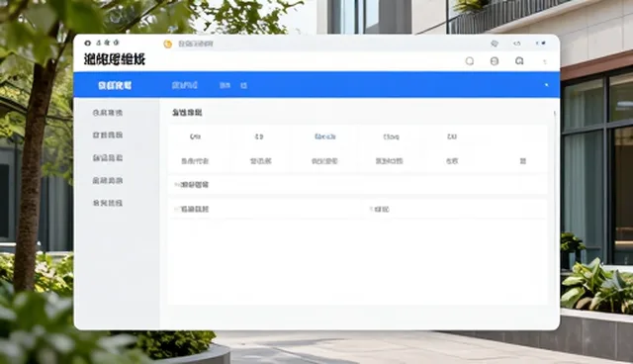Click the large bold title logo in the header

[x=115, y=59]
